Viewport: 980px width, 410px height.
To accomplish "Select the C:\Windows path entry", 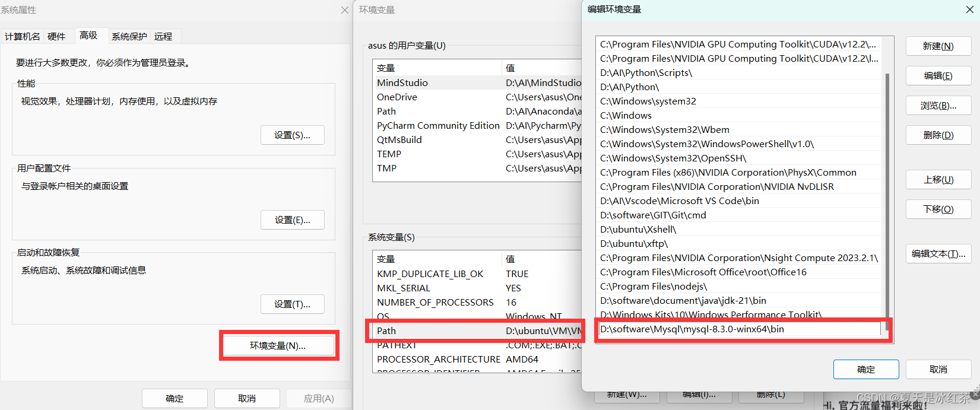I will click(740, 115).
